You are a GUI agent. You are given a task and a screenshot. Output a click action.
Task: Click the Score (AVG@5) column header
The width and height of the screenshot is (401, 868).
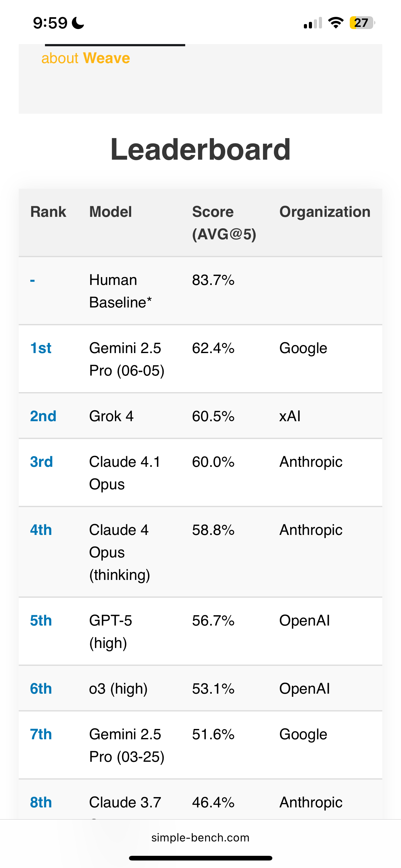click(224, 223)
